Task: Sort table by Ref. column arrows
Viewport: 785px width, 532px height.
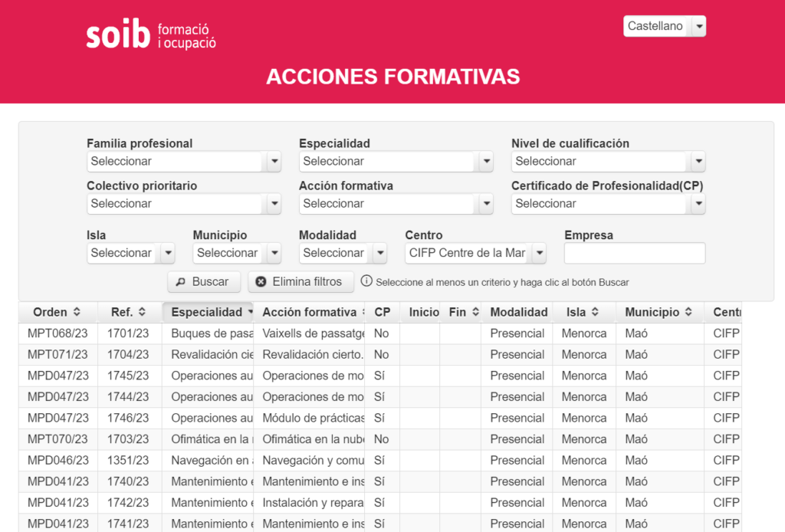Action: (x=141, y=312)
